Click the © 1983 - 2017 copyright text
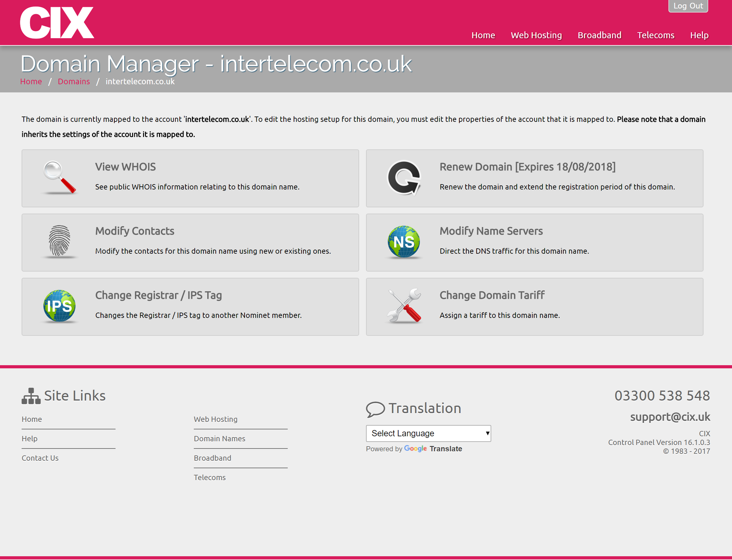 [x=686, y=451]
